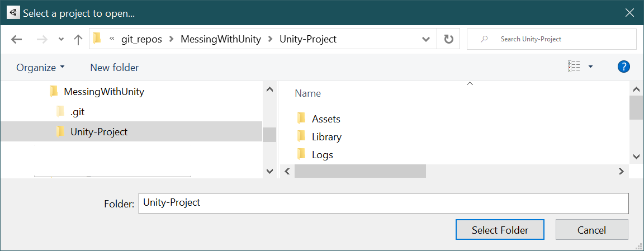Click Unity-Project in the address path
The height and width of the screenshot is (251, 644).
coord(308,39)
